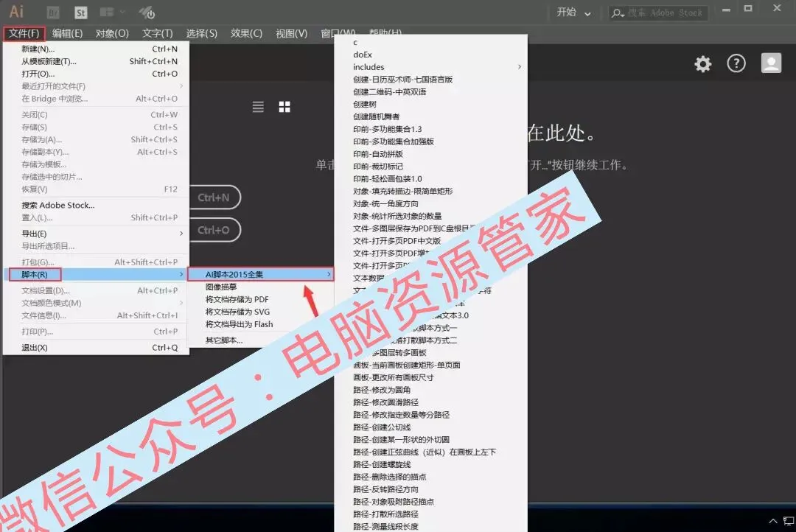Image resolution: width=796 pixels, height=532 pixels.
Task: Switch recent files to grid view
Action: point(284,107)
